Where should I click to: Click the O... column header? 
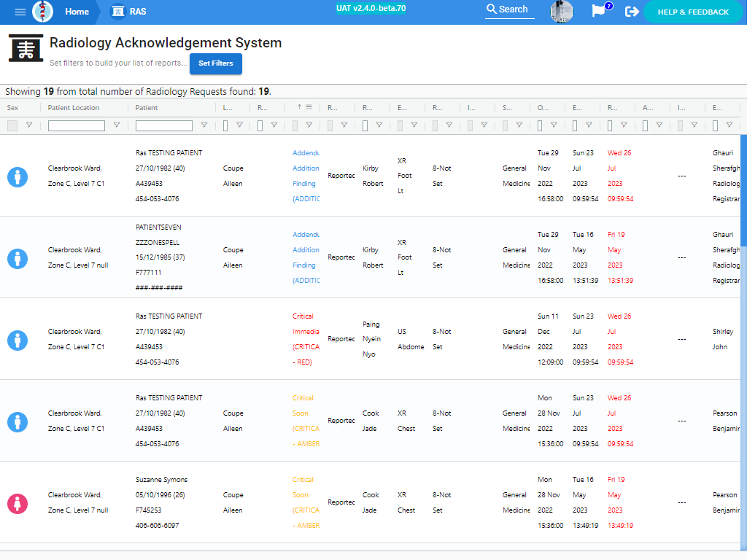543,108
